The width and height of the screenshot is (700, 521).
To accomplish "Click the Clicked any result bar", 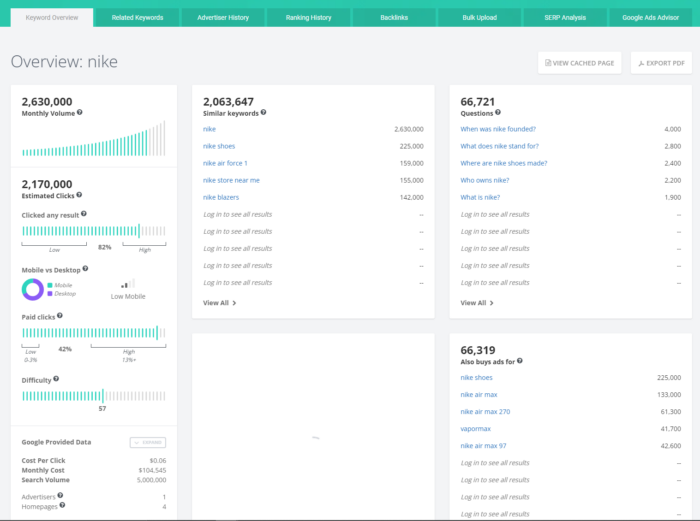I will point(94,231).
